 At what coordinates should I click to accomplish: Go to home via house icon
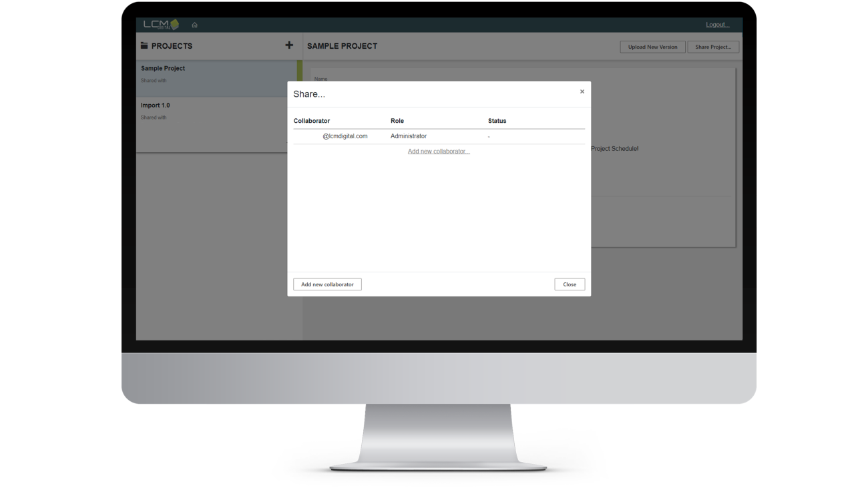click(x=194, y=25)
